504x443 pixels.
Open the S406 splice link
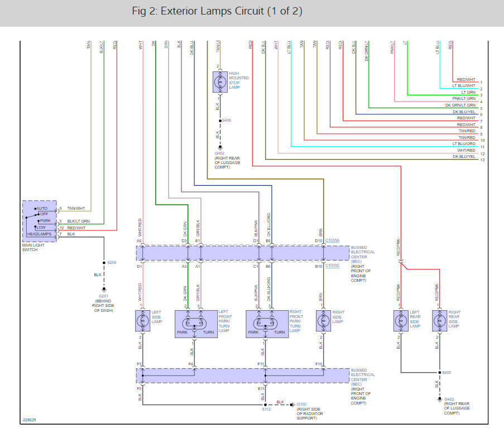tap(226, 120)
